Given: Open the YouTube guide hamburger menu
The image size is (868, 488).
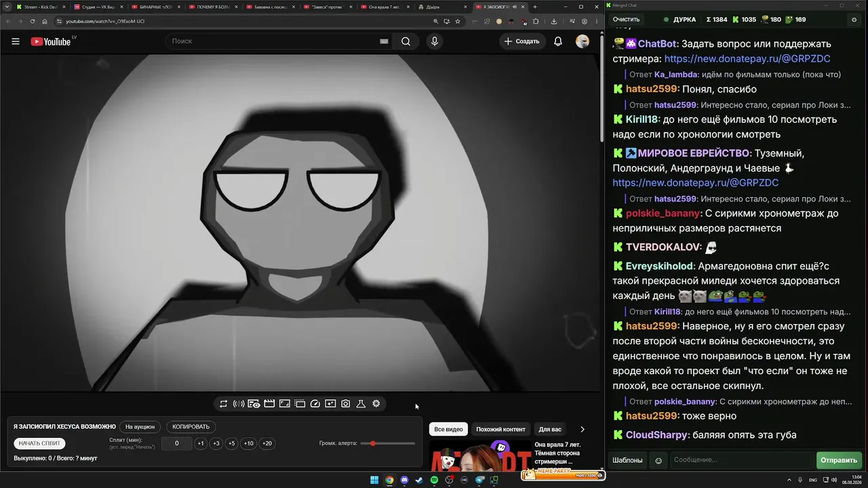Looking at the screenshot, I should 16,41.
